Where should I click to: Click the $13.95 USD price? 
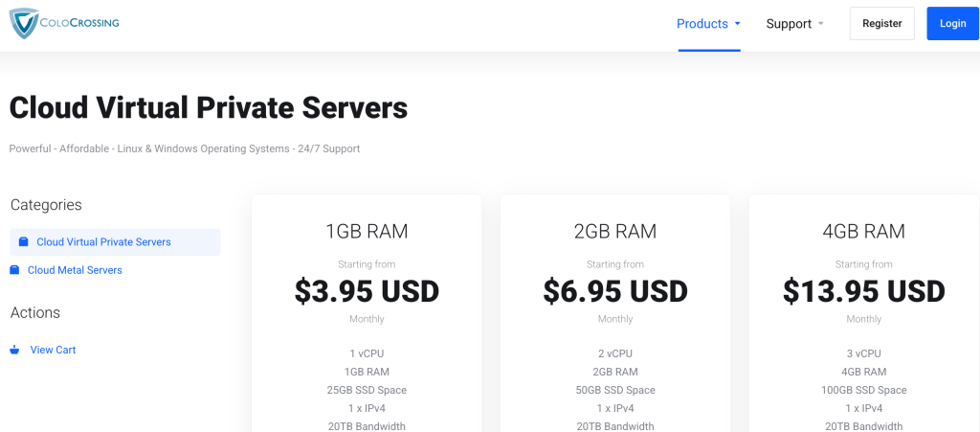pyautogui.click(x=864, y=291)
